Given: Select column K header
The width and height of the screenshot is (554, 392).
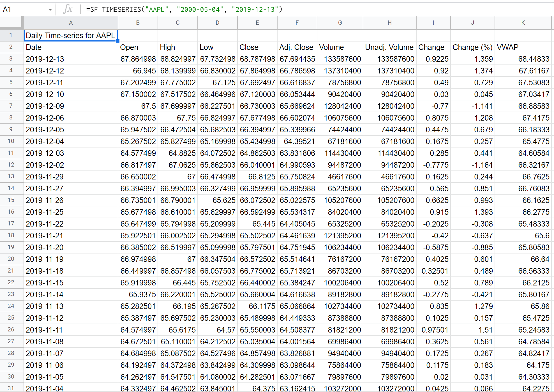Looking at the screenshot, I should point(523,23).
